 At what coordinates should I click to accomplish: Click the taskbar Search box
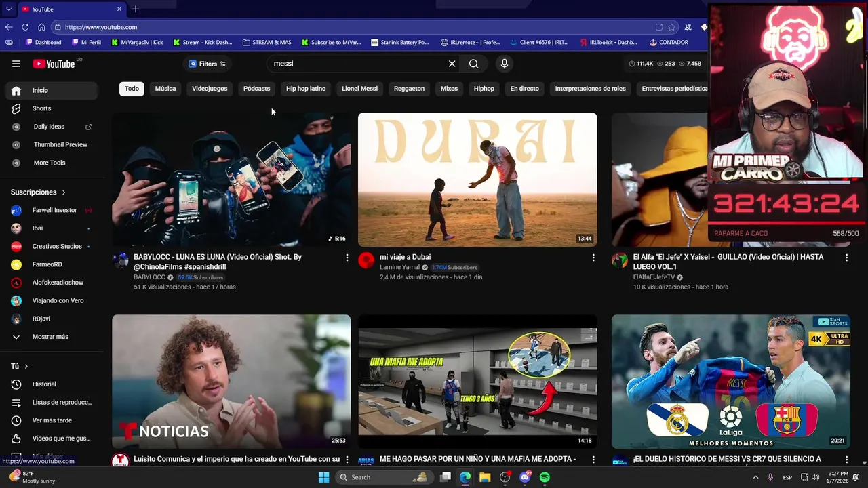(384, 477)
